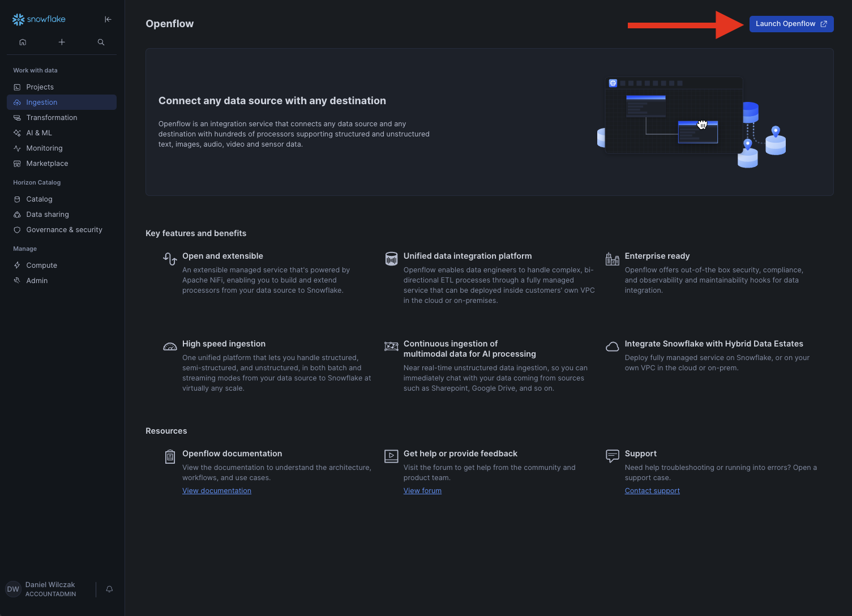
Task: Click the Snowflake logo in the sidebar
Action: (x=38, y=19)
